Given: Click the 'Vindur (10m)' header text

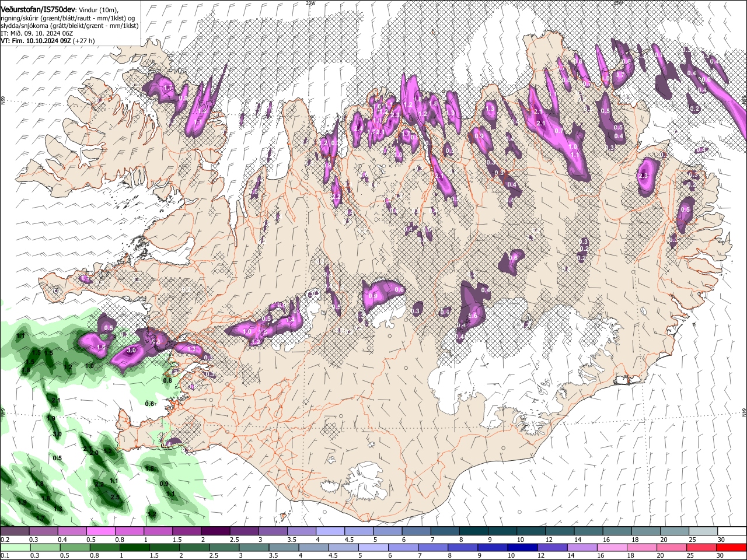Looking at the screenshot, I should (99, 9).
